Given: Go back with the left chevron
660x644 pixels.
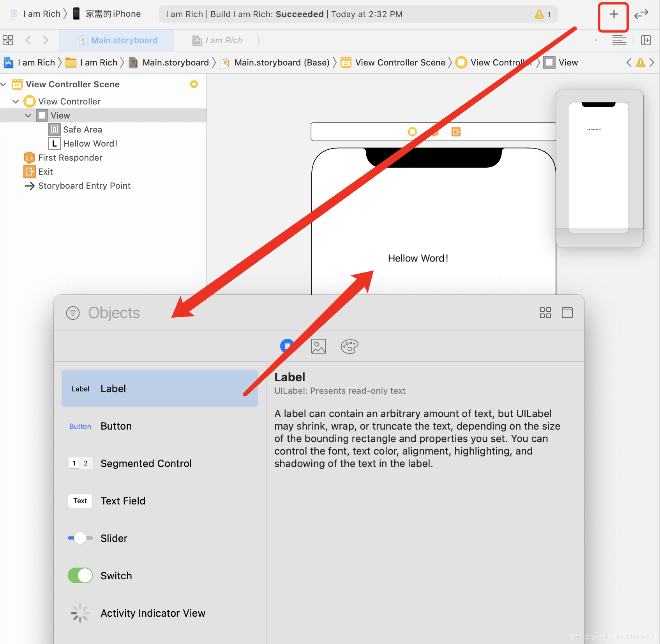Looking at the screenshot, I should [28, 40].
